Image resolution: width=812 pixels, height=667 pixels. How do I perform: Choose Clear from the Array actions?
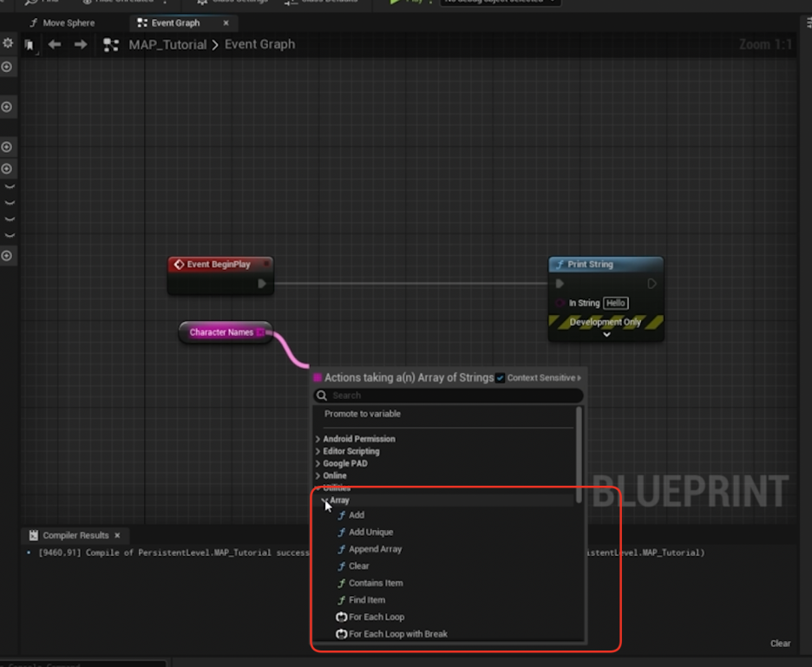tap(359, 566)
